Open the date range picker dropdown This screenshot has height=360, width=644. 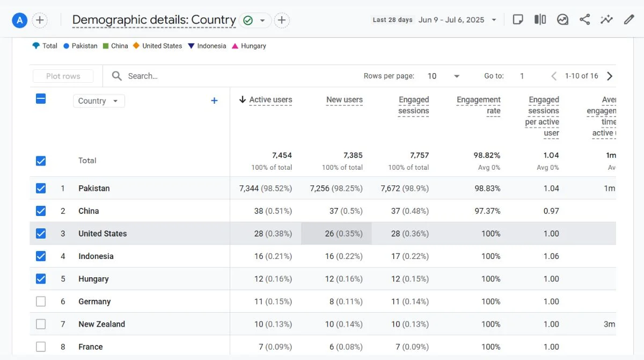click(x=493, y=20)
